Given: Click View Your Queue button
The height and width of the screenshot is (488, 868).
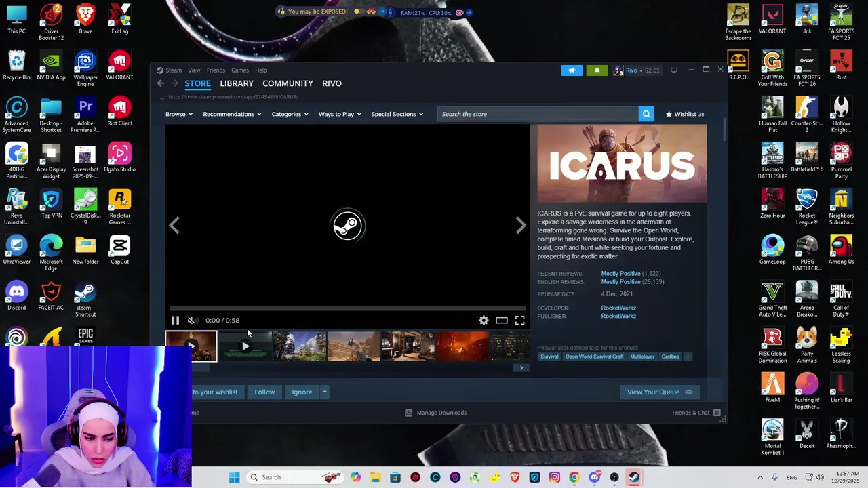Looking at the screenshot, I should coord(660,392).
